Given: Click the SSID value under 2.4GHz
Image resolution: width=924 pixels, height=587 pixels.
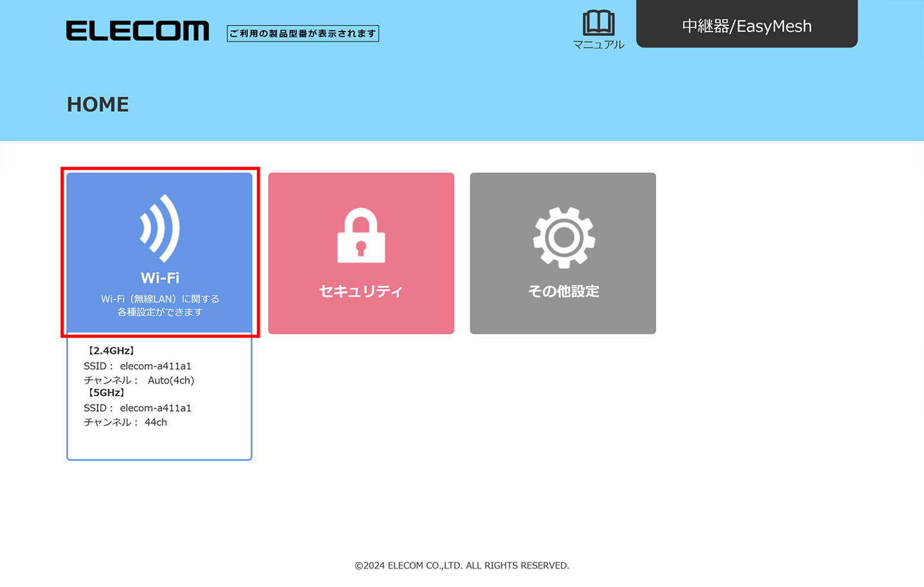Looking at the screenshot, I should (155, 366).
